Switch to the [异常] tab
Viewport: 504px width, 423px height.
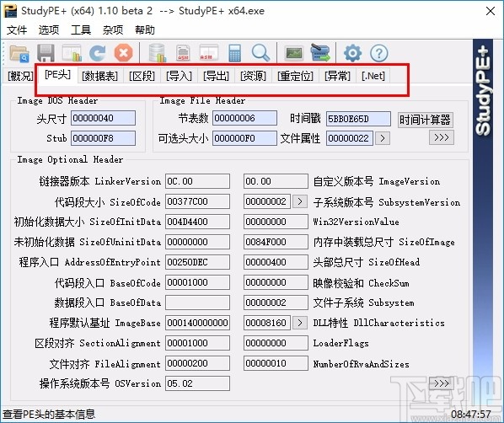337,76
